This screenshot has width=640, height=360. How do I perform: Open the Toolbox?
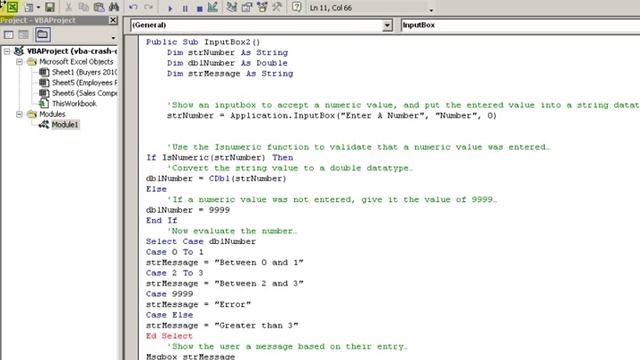pos(277,7)
